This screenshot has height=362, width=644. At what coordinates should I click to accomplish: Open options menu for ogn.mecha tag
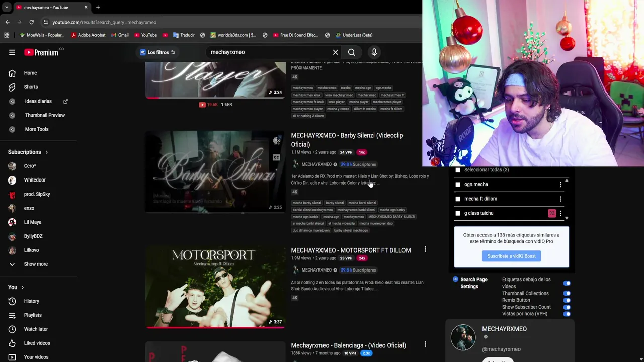[x=560, y=185]
